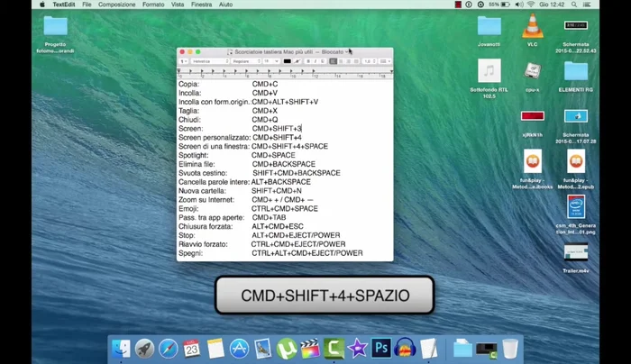The width and height of the screenshot is (631, 364).
Task: Open TextEdit icon in the dock
Action: [x=428, y=349]
